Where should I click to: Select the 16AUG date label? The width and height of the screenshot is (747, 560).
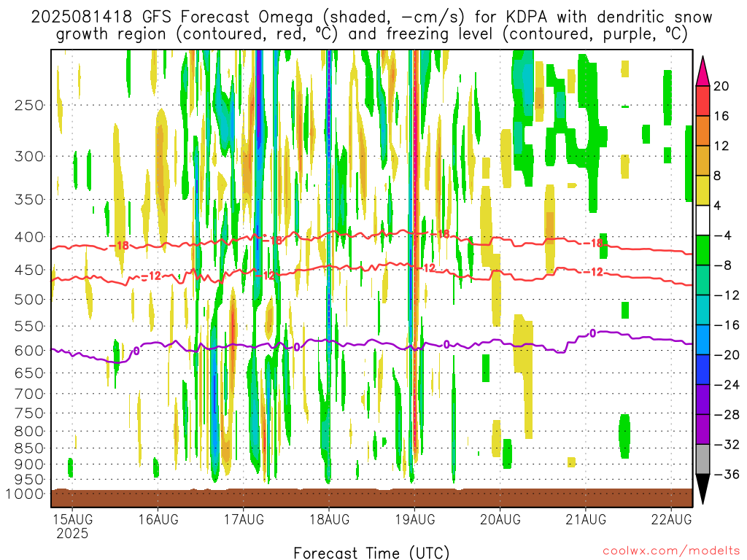158,519
